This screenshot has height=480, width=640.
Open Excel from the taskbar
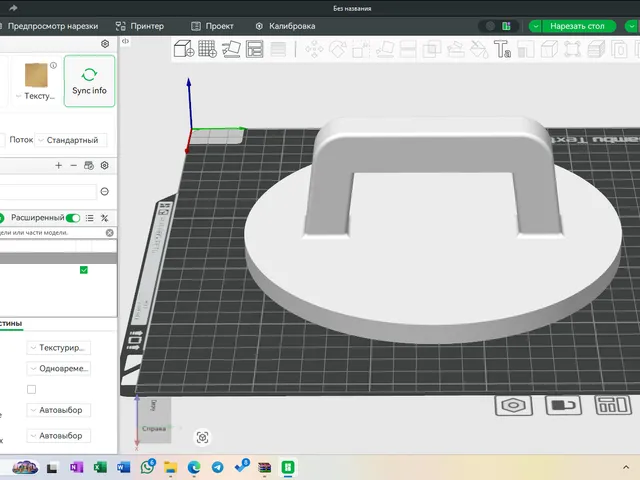pyautogui.click(x=100, y=467)
